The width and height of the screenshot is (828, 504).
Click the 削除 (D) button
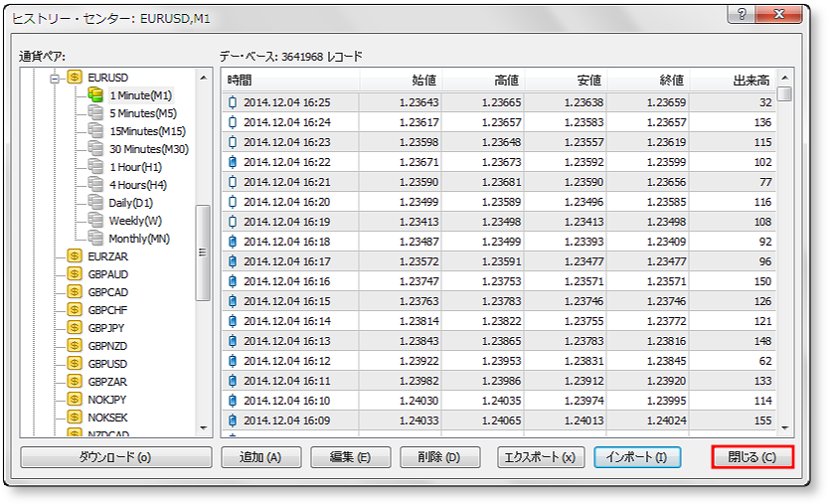coord(440,457)
